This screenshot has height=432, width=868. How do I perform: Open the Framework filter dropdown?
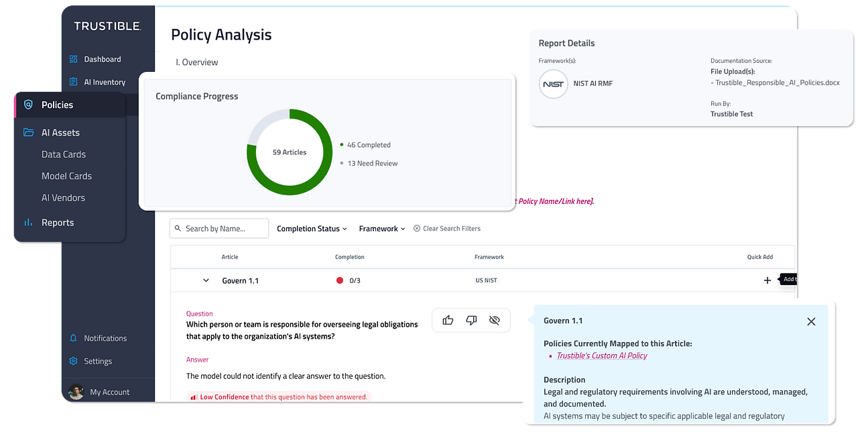[x=382, y=229]
